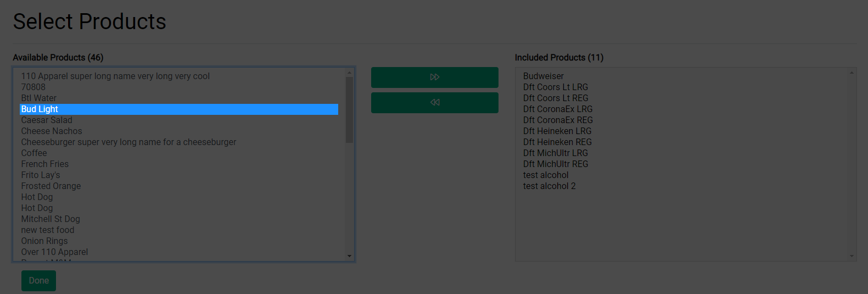
Task: Select 'new test food' product
Action: [179, 230]
